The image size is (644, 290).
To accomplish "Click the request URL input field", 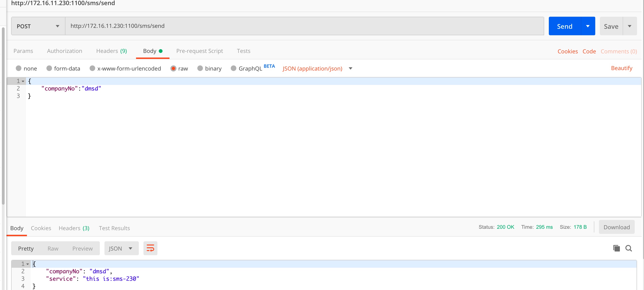I will 304,26.
